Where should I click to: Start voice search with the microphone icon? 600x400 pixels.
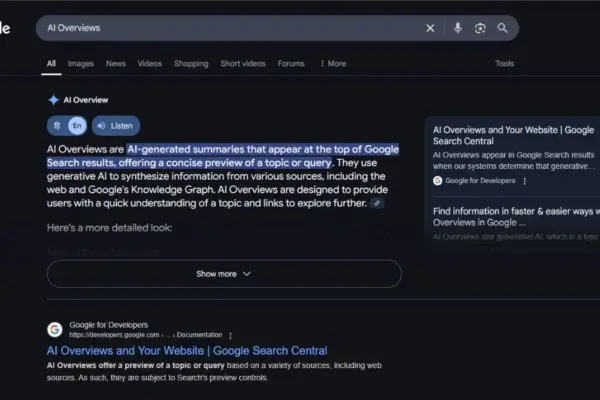(x=458, y=28)
